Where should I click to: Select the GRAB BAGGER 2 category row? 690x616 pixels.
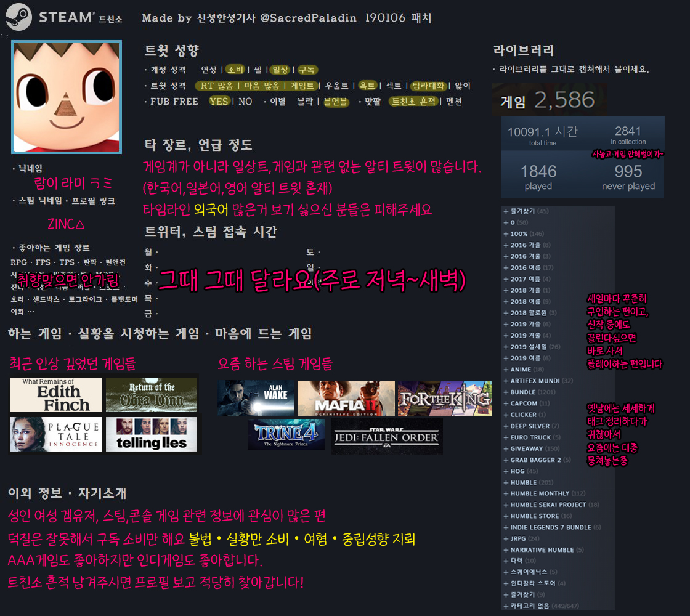pos(537,460)
